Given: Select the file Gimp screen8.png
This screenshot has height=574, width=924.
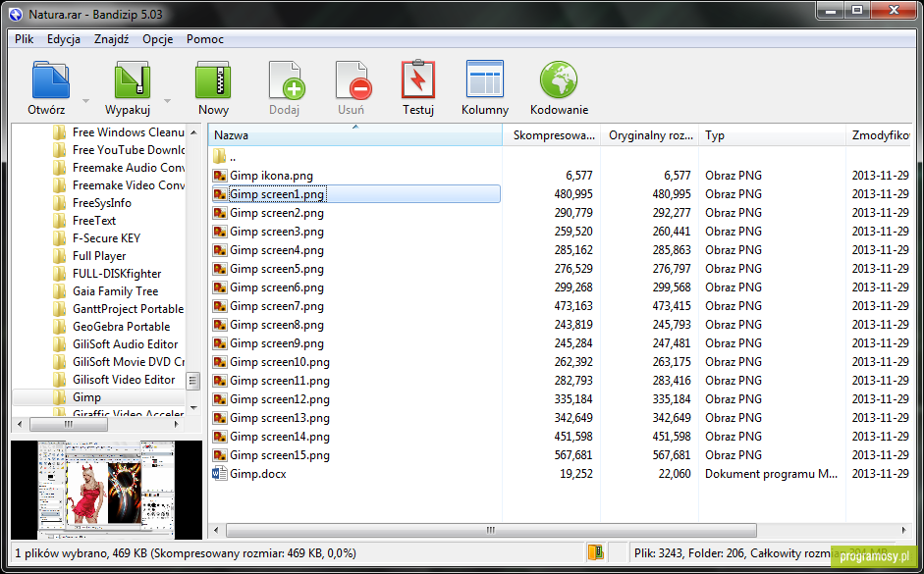Looking at the screenshot, I should (x=277, y=325).
